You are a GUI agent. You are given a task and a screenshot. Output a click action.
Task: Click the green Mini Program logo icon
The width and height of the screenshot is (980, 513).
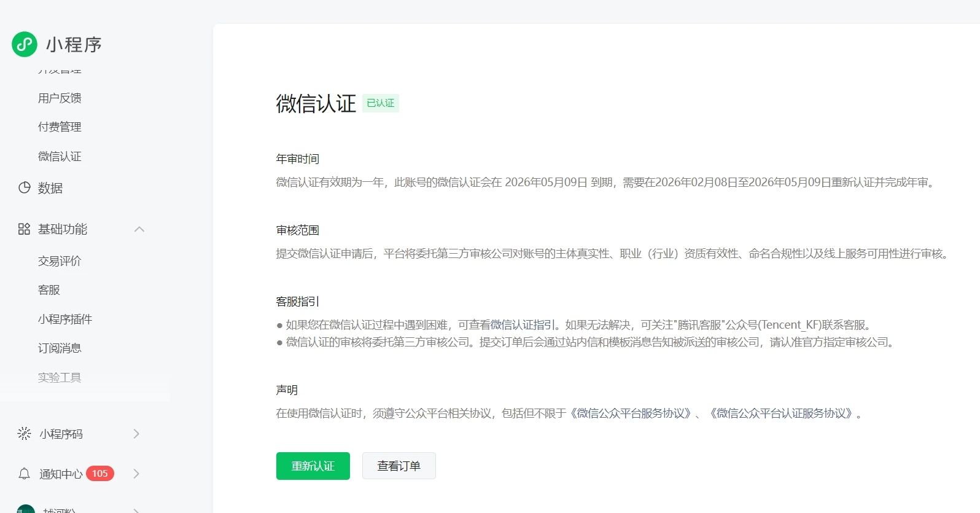(25, 44)
